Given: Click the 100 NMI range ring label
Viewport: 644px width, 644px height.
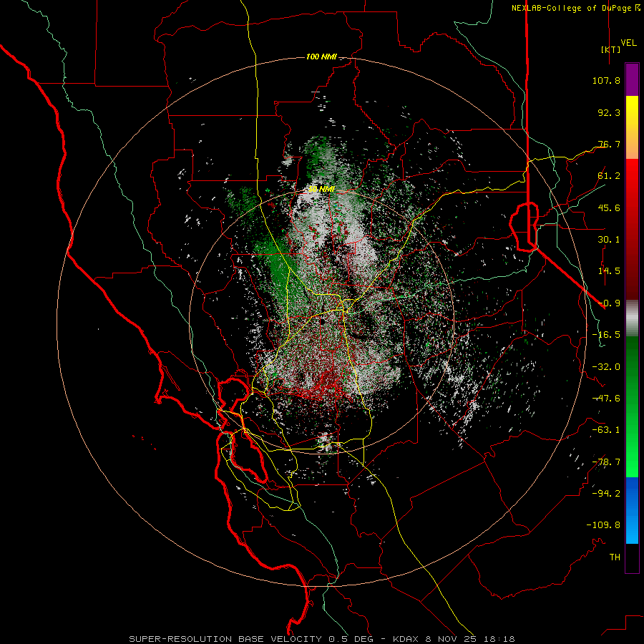Looking at the screenshot, I should (321, 57).
